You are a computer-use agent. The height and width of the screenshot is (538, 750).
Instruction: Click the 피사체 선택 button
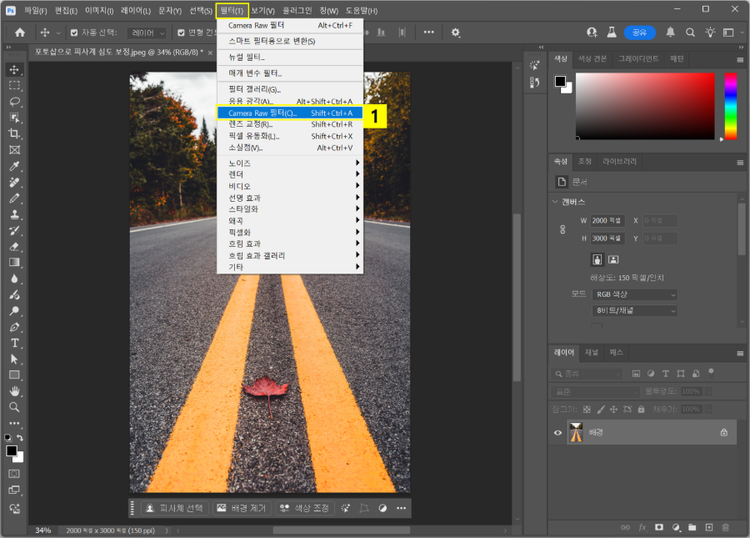pos(175,508)
